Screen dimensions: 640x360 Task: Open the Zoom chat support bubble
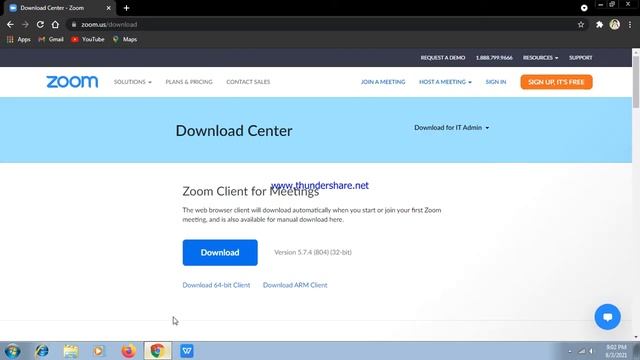click(607, 317)
